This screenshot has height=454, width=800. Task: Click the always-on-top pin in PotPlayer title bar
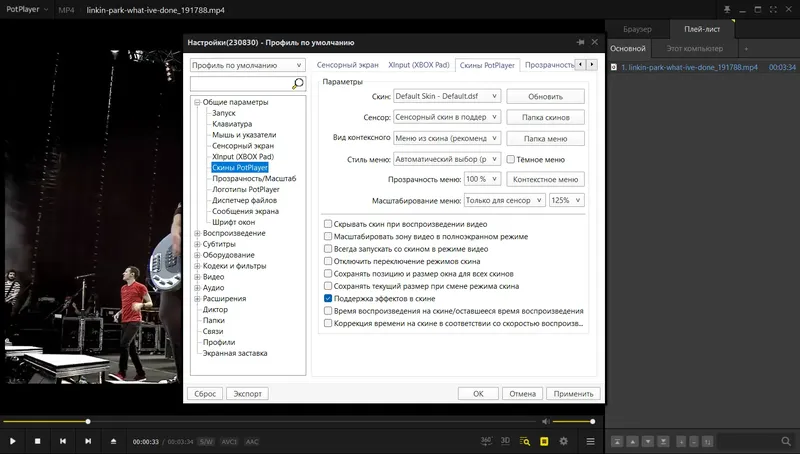pyautogui.click(x=727, y=10)
